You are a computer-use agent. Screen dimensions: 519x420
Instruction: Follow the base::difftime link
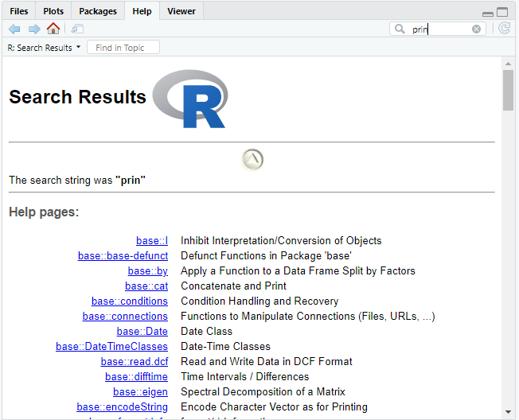(136, 377)
